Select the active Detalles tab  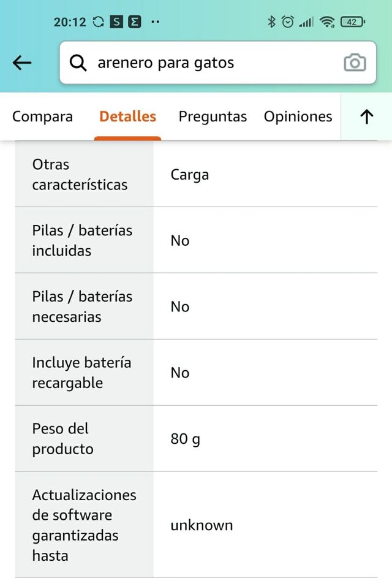click(x=127, y=116)
